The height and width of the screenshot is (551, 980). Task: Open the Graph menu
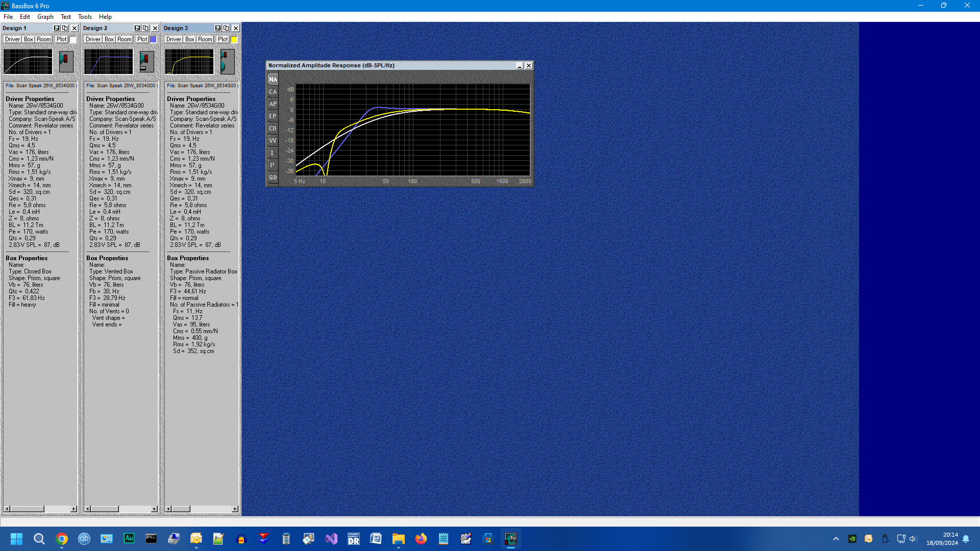(45, 17)
